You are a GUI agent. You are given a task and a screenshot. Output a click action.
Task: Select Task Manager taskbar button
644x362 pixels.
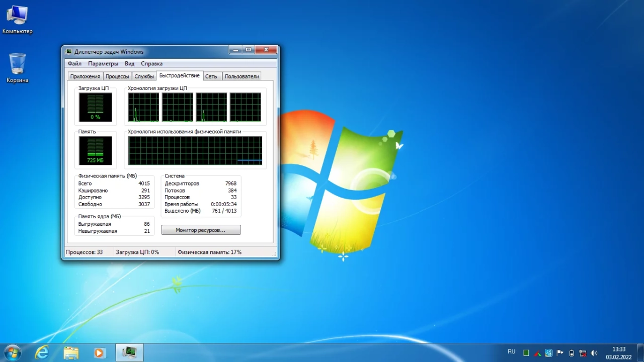coord(130,352)
